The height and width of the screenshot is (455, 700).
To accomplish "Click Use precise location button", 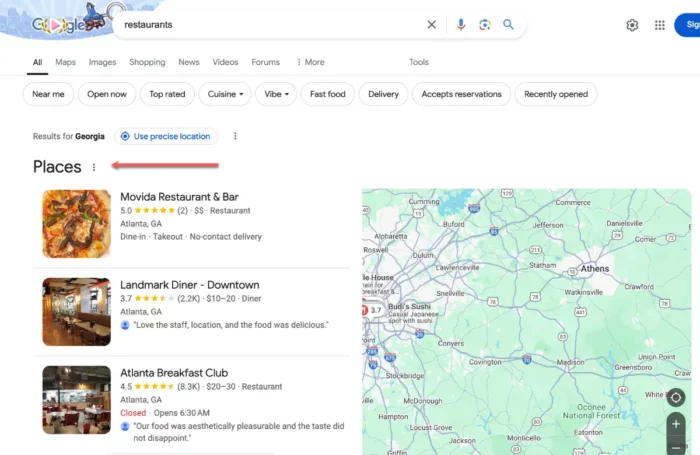I will pyautogui.click(x=166, y=136).
